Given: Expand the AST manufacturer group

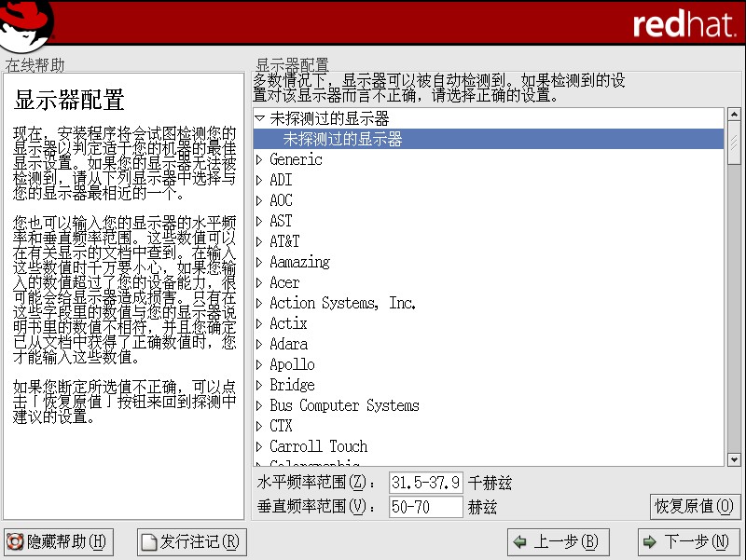Looking at the screenshot, I should (259, 221).
